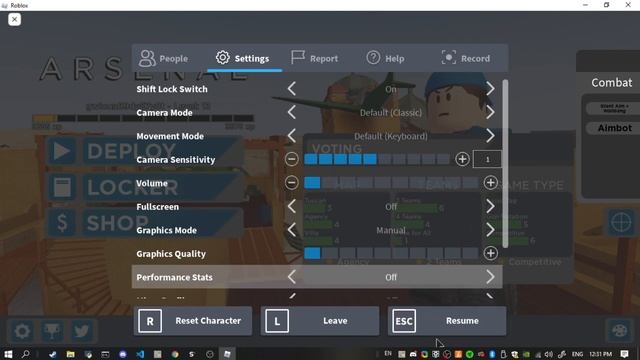Click the volume speaker tray icon
Viewport: 640px width, 360px height.
[x=549, y=354]
